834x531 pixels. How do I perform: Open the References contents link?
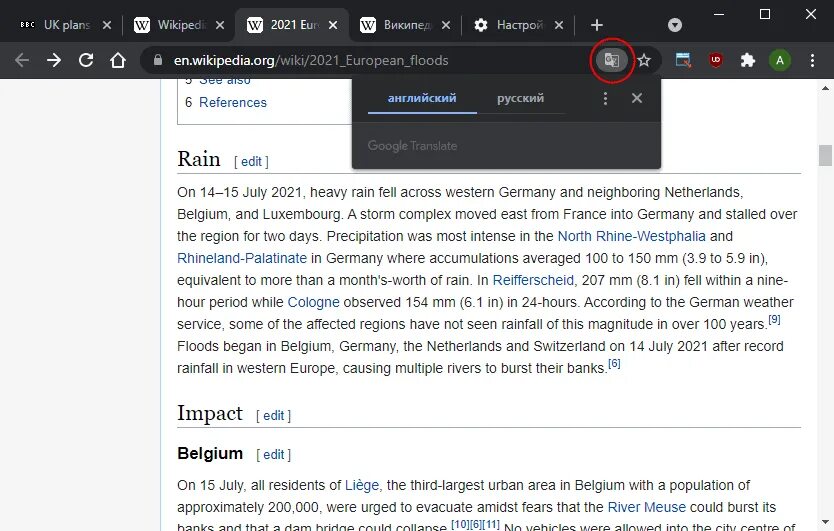click(233, 102)
